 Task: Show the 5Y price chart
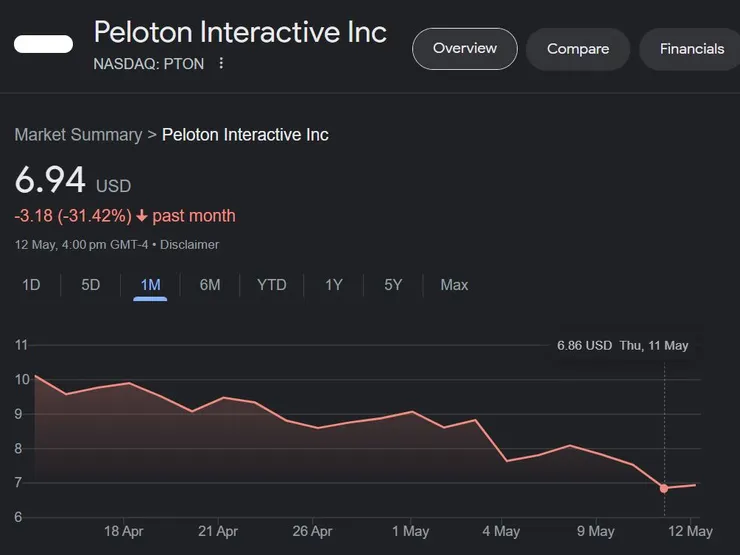pos(393,285)
